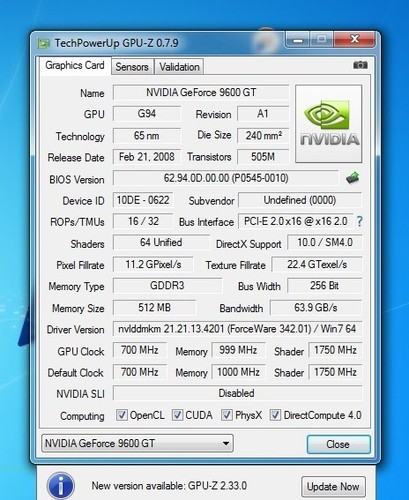
Task: Click the Bus Interface question mark
Action: 359,221
